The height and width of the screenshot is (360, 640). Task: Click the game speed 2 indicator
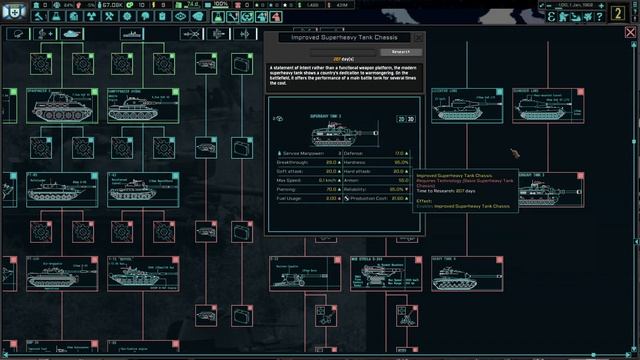pos(618,13)
